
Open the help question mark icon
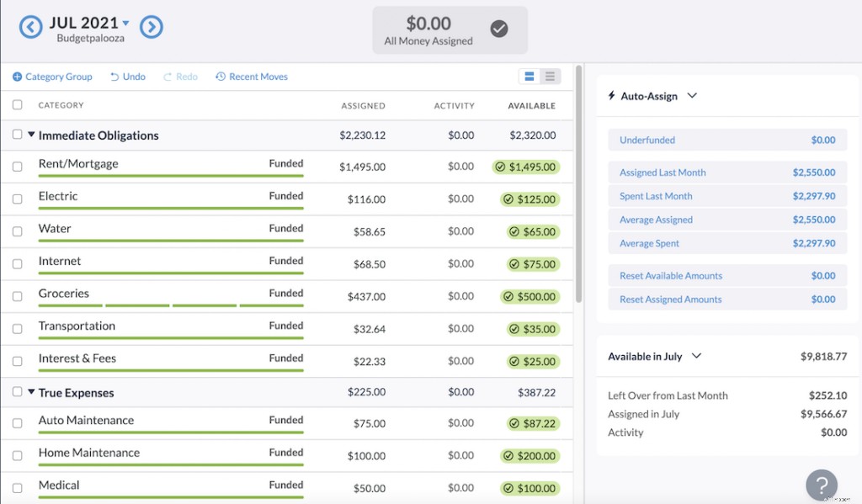coord(822,485)
